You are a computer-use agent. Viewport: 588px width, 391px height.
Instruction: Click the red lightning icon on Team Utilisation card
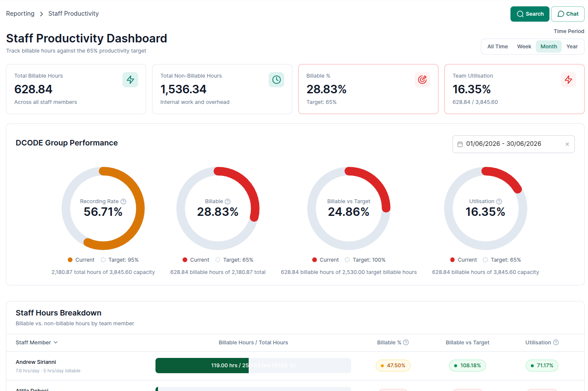coord(569,80)
